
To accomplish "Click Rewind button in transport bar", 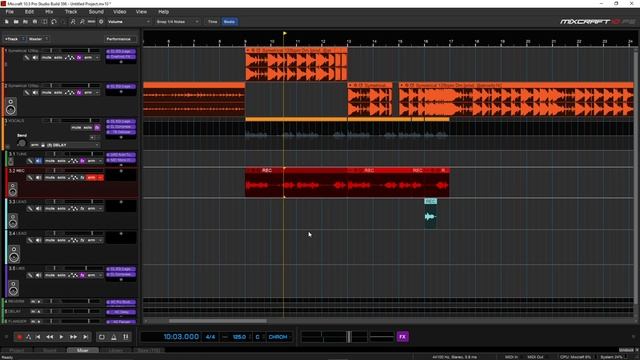I will pyautogui.click(x=49, y=337).
